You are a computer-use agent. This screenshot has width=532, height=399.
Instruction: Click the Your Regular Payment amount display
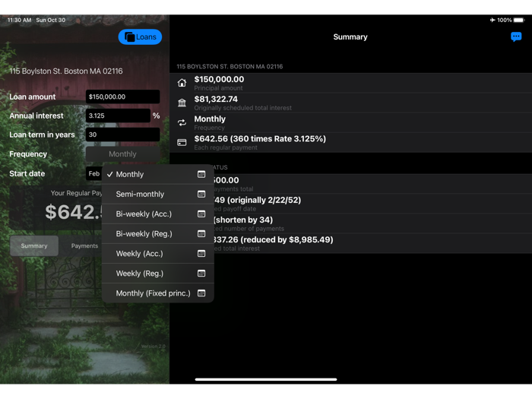tap(73, 212)
